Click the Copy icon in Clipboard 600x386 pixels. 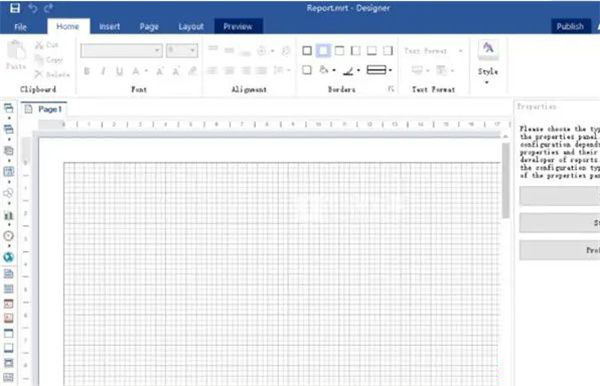[x=39, y=60]
